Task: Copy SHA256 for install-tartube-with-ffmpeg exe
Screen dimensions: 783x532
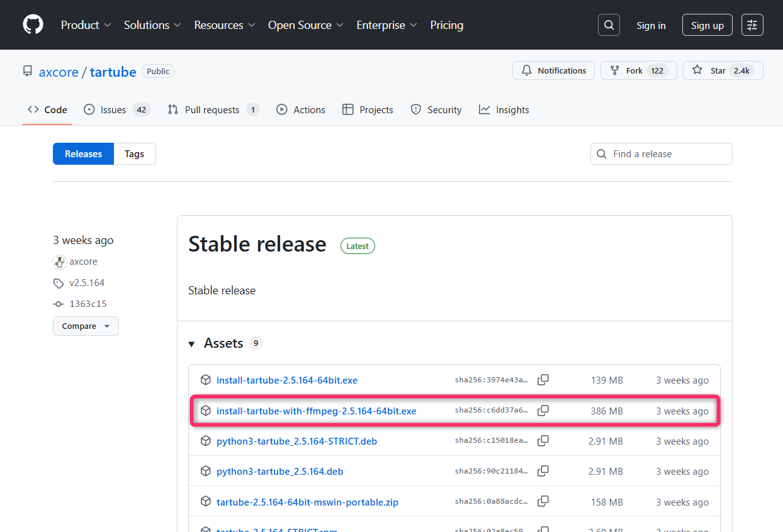Action: (543, 411)
